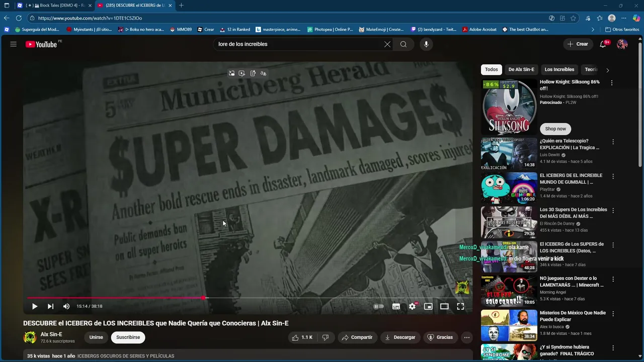
Task: Go to YouTube home via the logo
Action: pos(41,44)
